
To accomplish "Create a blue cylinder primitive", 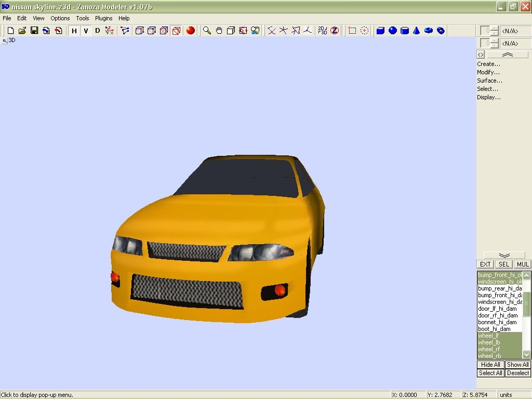I will tap(404, 31).
